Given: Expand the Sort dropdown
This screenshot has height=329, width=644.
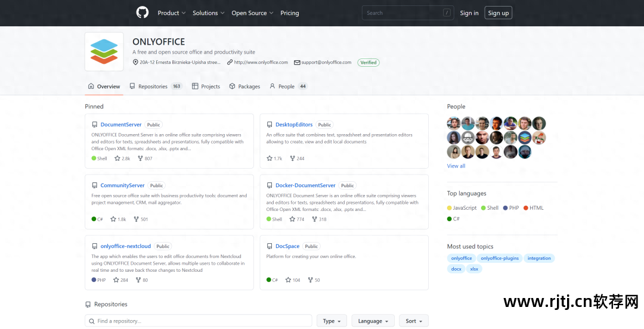Looking at the screenshot, I should click(413, 321).
